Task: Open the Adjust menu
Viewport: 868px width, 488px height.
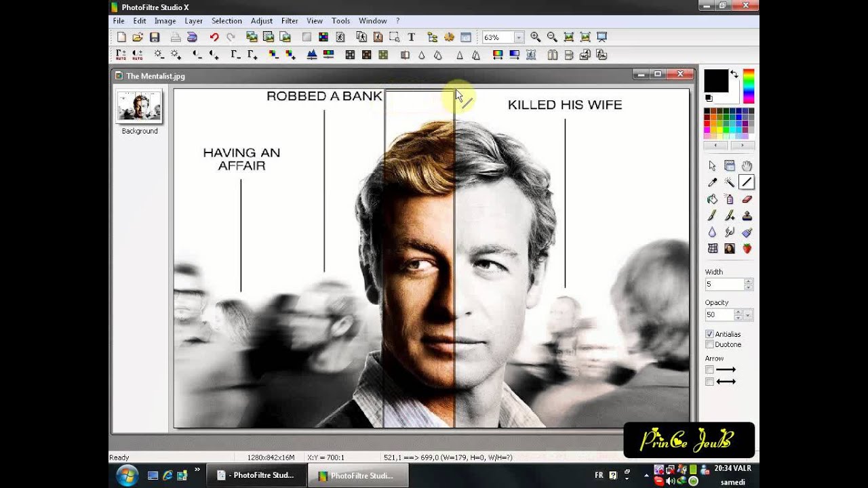Action: click(x=261, y=21)
